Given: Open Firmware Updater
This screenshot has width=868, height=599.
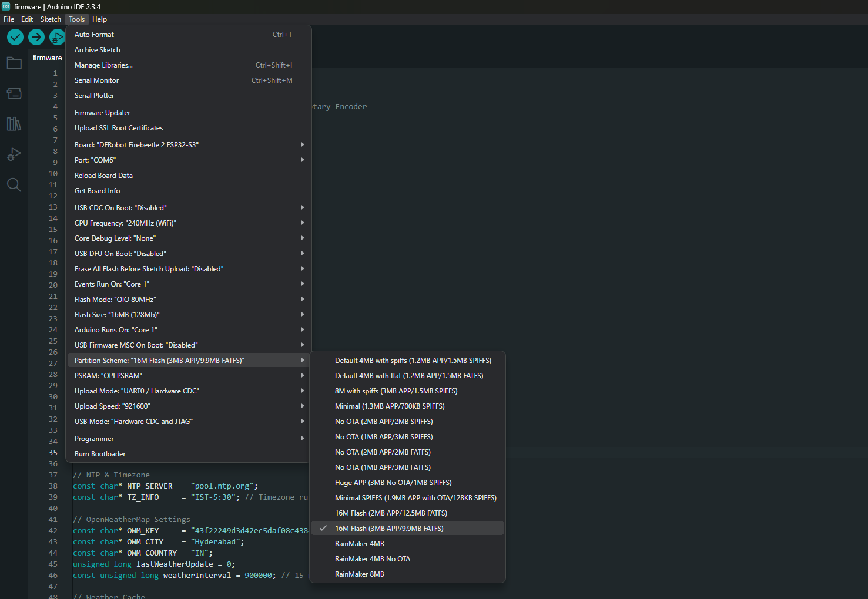Looking at the screenshot, I should coord(189,113).
